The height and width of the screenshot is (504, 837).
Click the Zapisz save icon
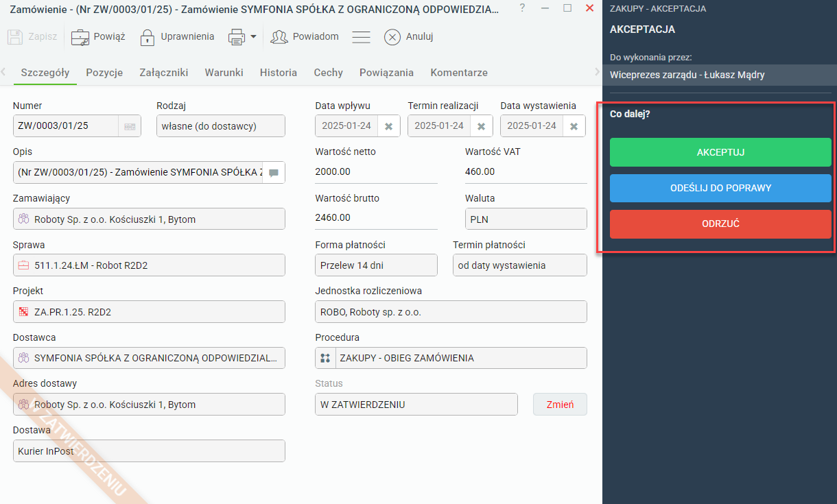click(15, 36)
